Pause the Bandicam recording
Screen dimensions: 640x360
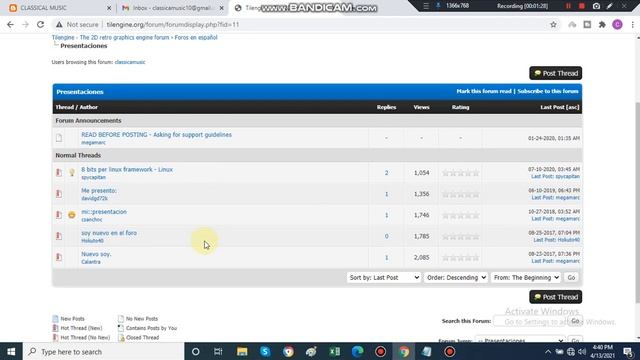tap(568, 6)
